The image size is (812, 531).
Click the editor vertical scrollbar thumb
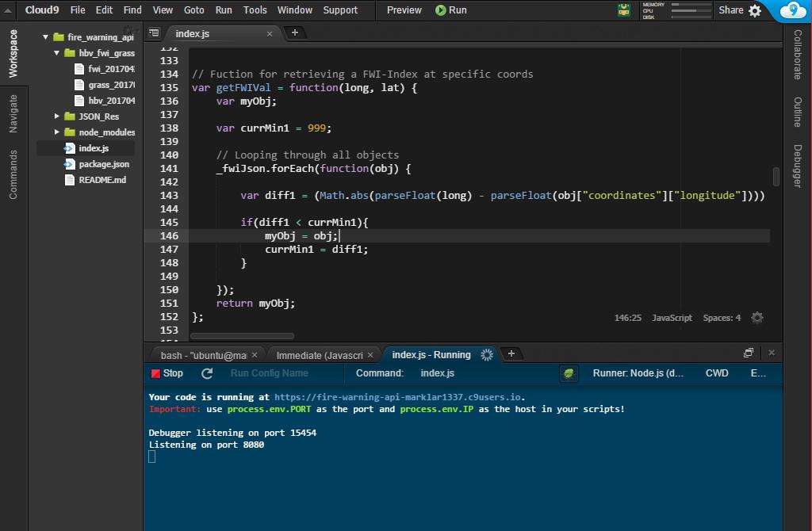[776, 176]
